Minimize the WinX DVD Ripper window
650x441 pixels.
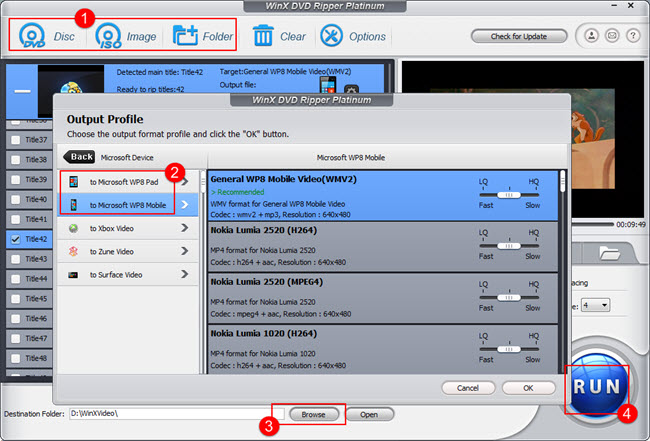tap(614, 6)
